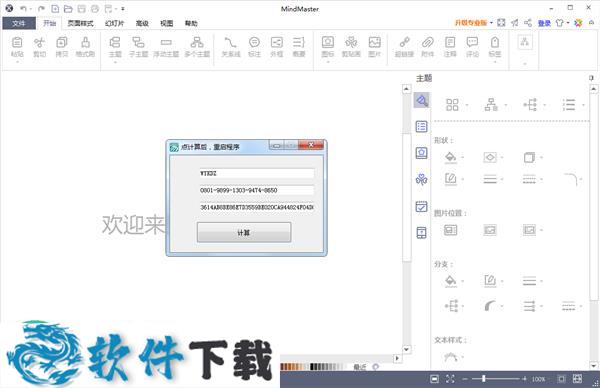Open the corner rounding dropdown in 形状 section
The width and height of the screenshot is (600, 388).
click(x=572, y=179)
